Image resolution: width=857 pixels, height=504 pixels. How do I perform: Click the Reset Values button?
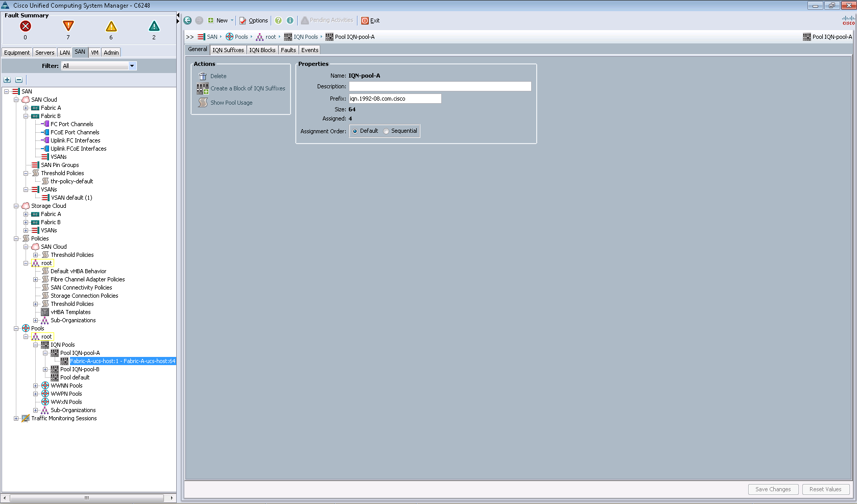point(826,489)
